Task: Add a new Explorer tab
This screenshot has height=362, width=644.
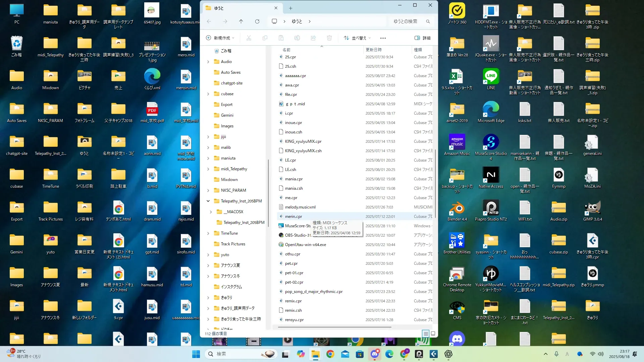Action: (290, 8)
